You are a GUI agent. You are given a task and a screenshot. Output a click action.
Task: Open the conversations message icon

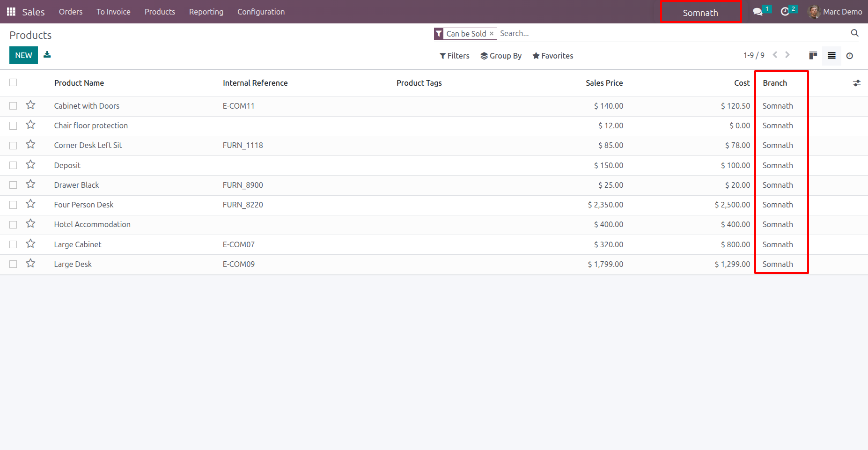click(758, 12)
